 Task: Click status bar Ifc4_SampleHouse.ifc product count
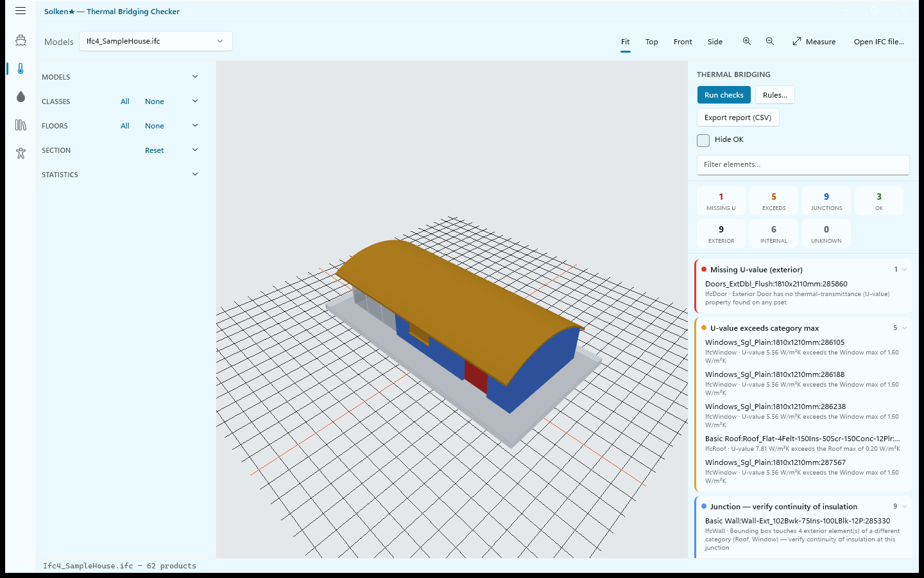click(x=119, y=566)
